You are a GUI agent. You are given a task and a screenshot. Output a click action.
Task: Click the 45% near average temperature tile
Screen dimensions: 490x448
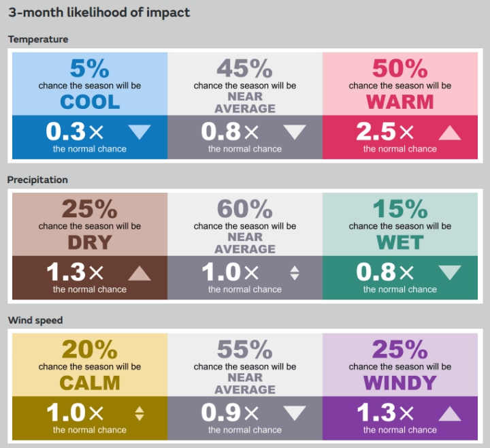pyautogui.click(x=245, y=106)
